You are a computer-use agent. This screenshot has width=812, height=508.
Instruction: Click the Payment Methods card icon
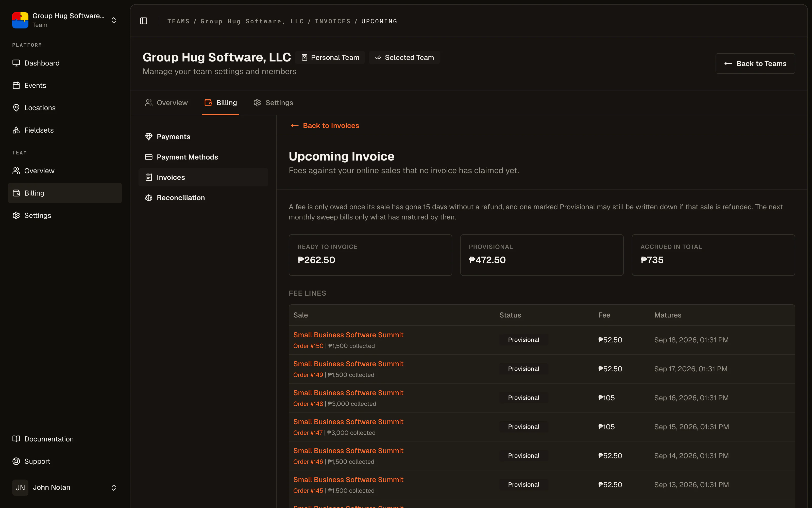(x=149, y=157)
